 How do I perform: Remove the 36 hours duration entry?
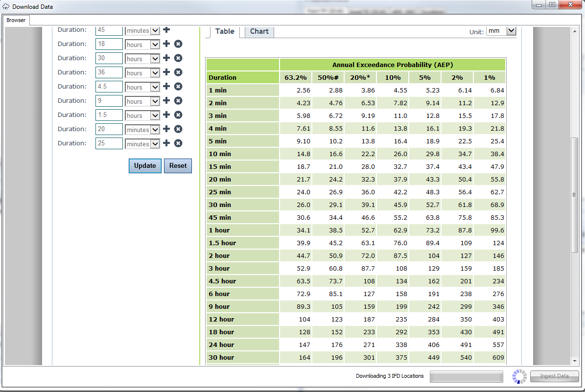click(x=178, y=72)
